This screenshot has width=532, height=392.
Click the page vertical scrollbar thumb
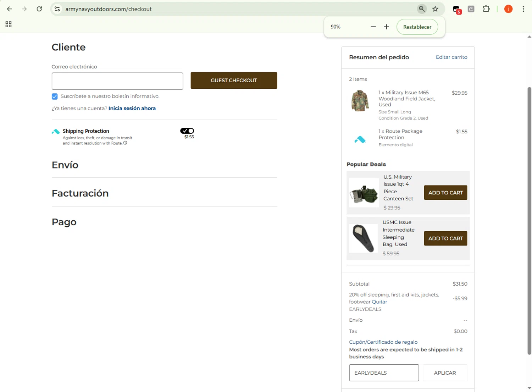529,220
